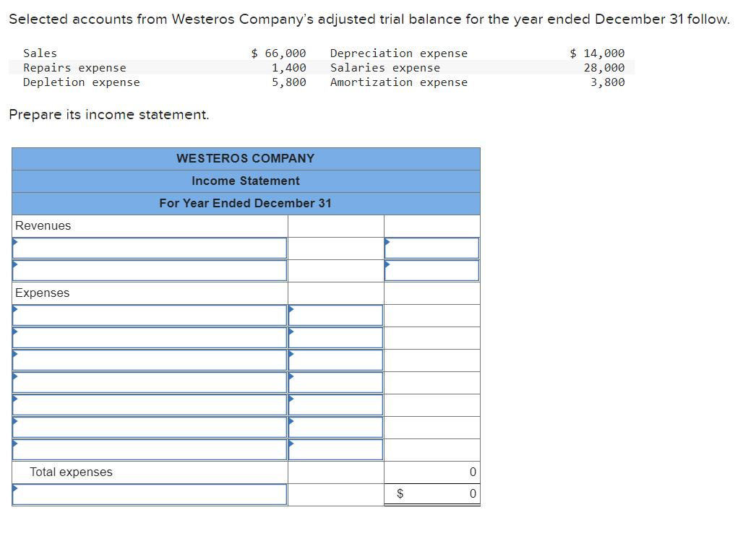Open sixth expense account dropdown
The image size is (756, 536).
150,427
